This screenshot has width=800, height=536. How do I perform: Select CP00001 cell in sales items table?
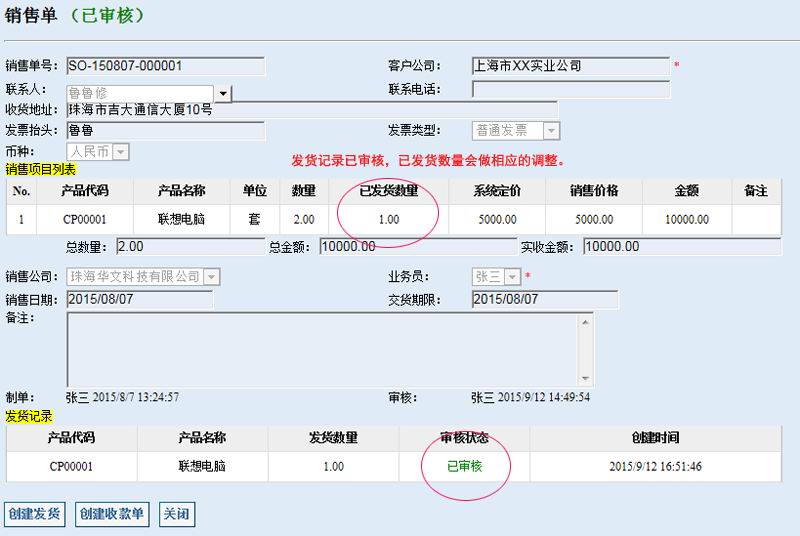(85, 220)
